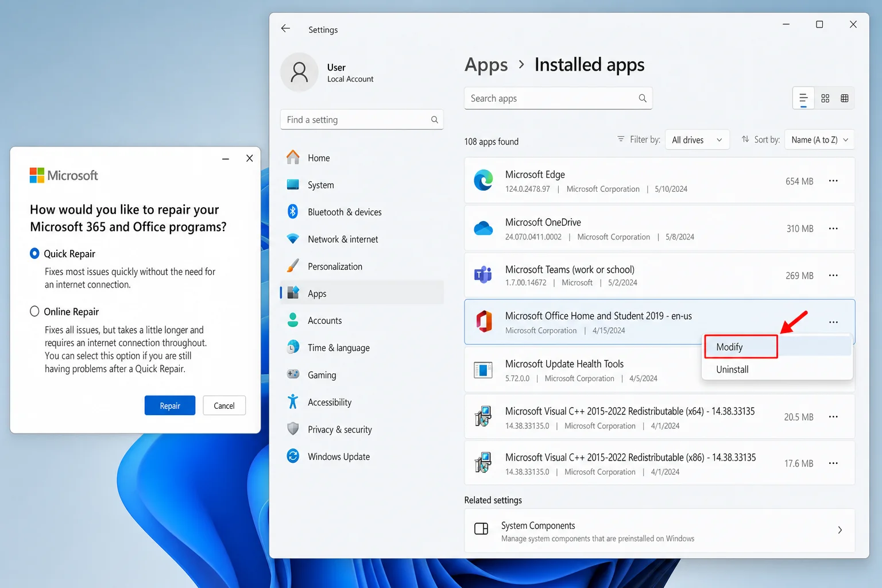Click the Bluetooth & devices icon
Image resolution: width=882 pixels, height=588 pixels.
pos(293,211)
